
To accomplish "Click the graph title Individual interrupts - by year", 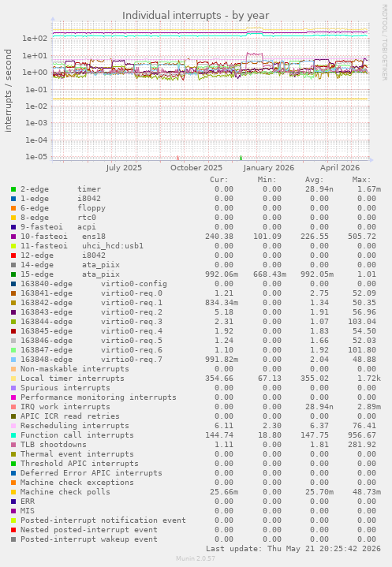I will click(x=196, y=16).
